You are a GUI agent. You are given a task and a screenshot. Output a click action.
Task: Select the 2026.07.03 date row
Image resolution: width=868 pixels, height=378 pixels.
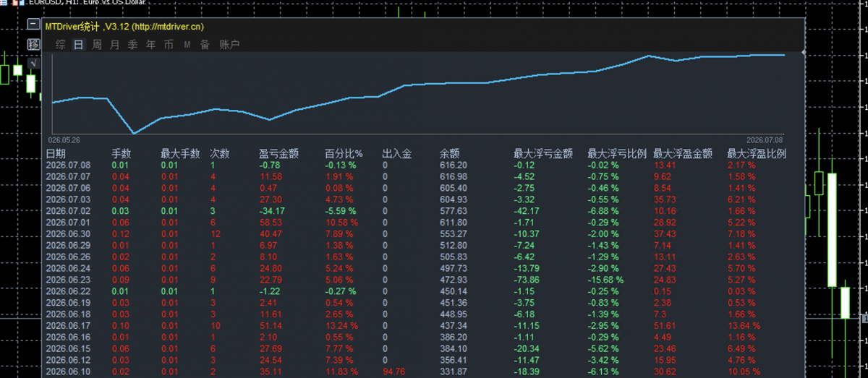coord(68,199)
